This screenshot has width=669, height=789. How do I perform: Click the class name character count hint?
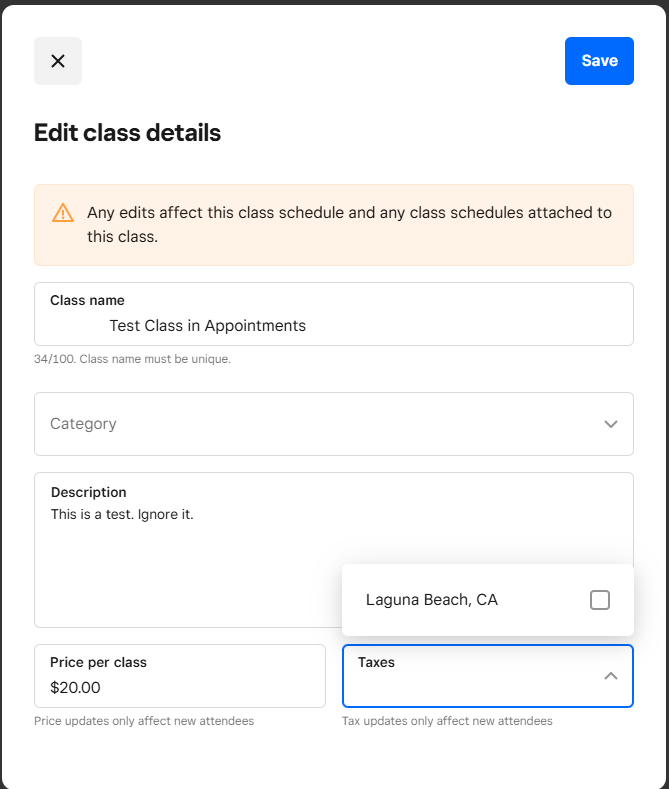click(132, 359)
